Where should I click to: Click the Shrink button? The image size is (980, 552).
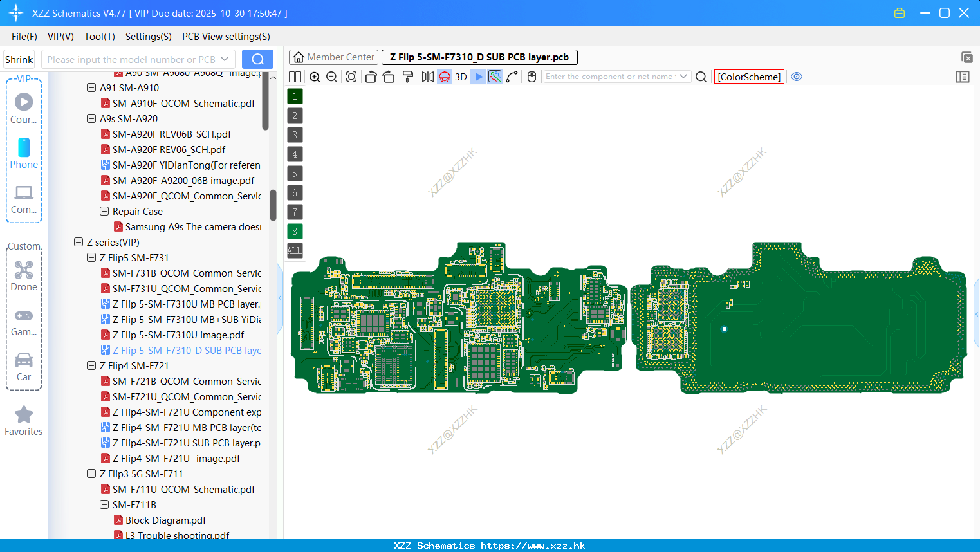click(x=19, y=59)
